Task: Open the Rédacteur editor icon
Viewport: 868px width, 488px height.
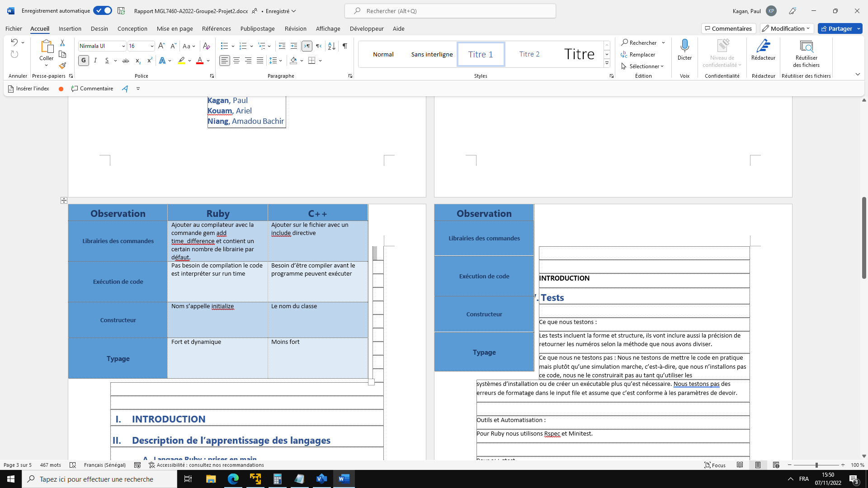Action: tap(763, 46)
